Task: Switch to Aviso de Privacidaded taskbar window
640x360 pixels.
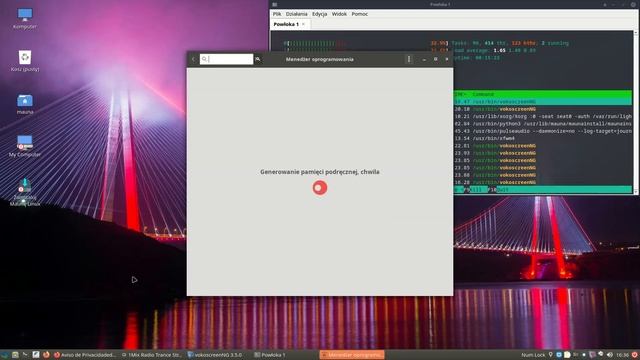Action: [x=85, y=355]
